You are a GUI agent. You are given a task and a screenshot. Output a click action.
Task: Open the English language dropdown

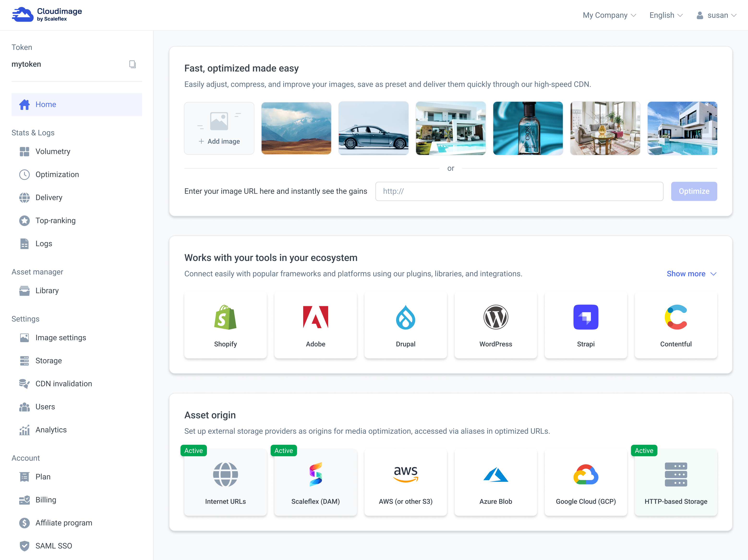click(x=666, y=15)
